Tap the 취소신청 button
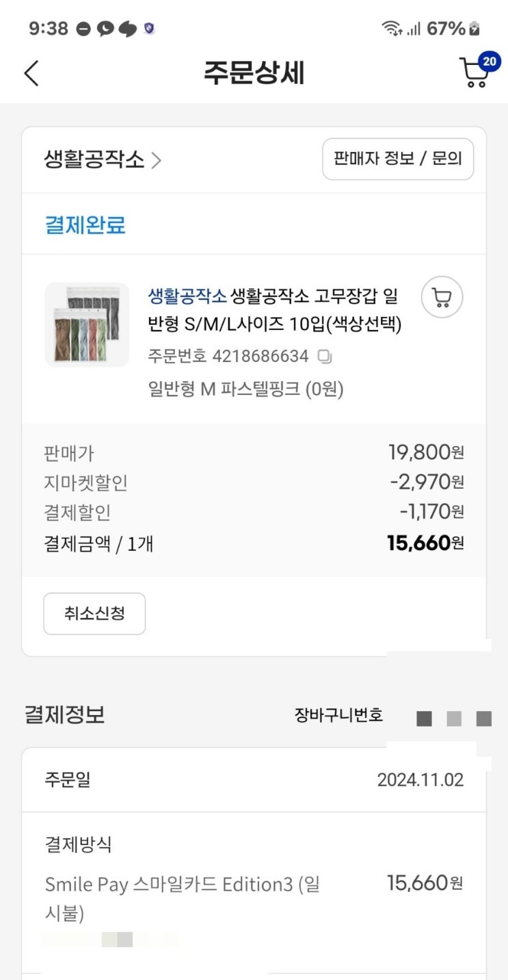508x980 pixels. [94, 614]
